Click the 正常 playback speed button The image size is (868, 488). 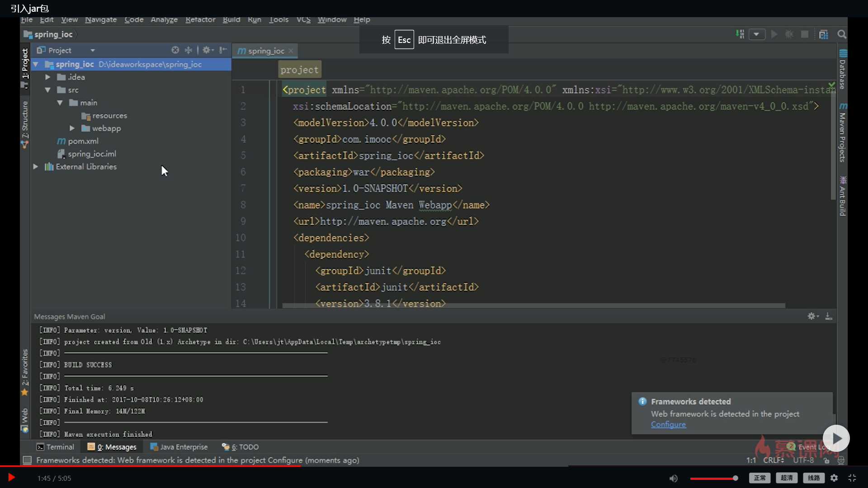(759, 478)
